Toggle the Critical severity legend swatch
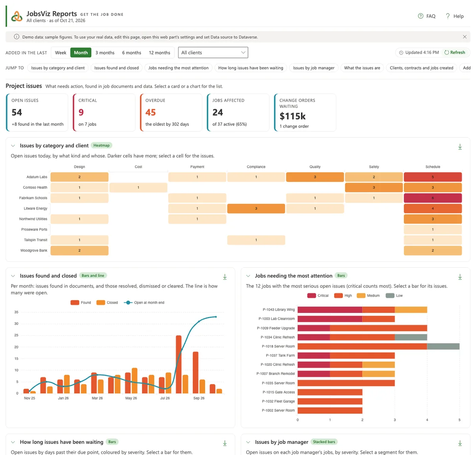This screenshot has height=455, width=476. point(311,296)
